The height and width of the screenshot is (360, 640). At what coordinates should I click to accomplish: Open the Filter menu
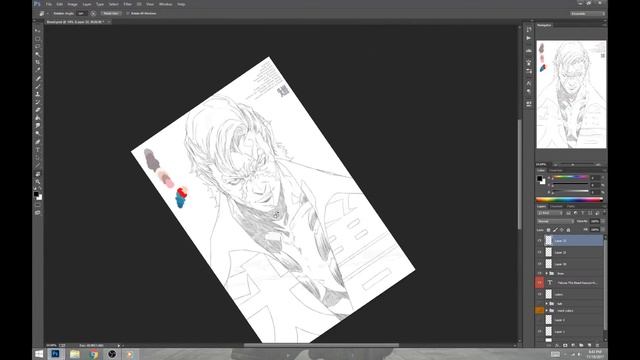[128, 4]
